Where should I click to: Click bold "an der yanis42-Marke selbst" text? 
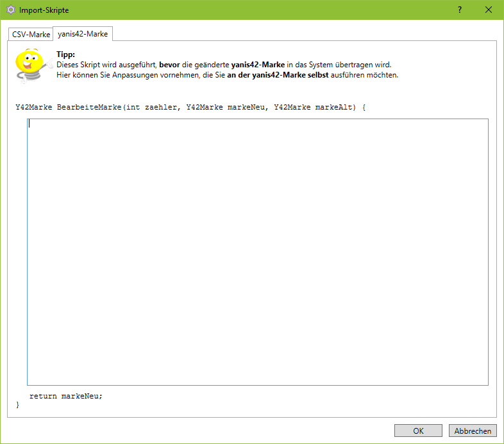(278, 75)
